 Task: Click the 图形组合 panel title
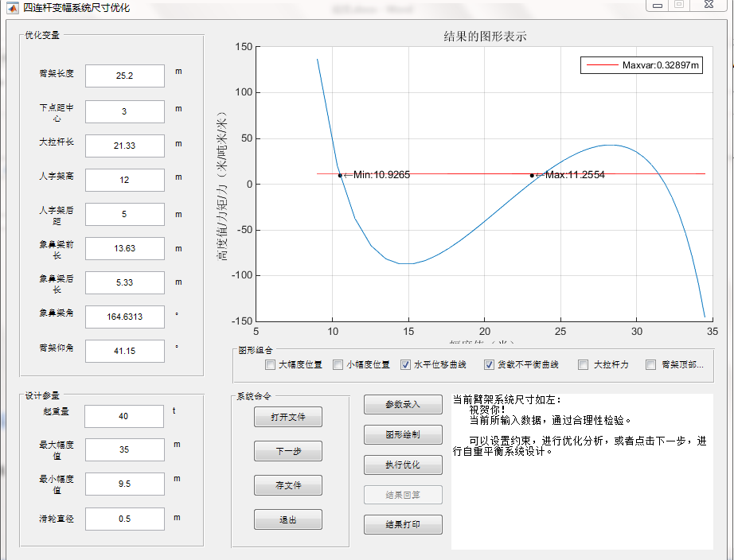(256, 351)
